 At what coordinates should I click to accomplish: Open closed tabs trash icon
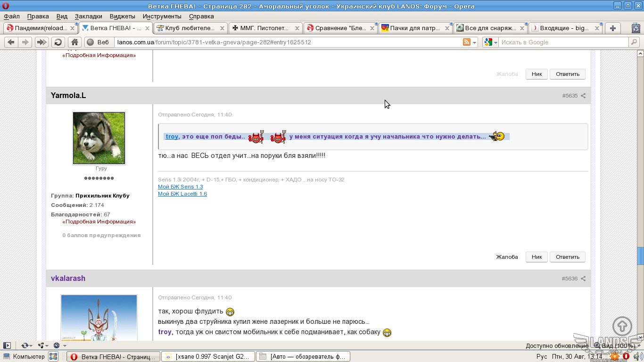(636, 28)
